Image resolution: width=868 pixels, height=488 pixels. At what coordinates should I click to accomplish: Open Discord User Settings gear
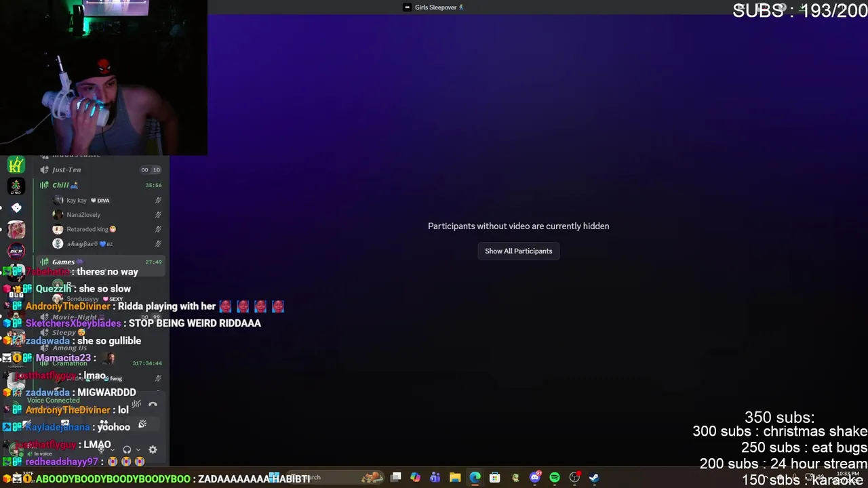coord(153,449)
